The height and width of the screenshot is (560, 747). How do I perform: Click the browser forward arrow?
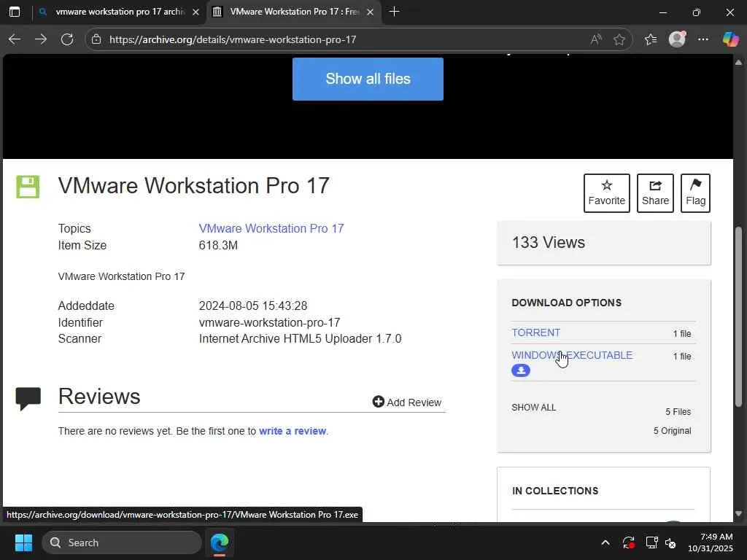click(41, 39)
